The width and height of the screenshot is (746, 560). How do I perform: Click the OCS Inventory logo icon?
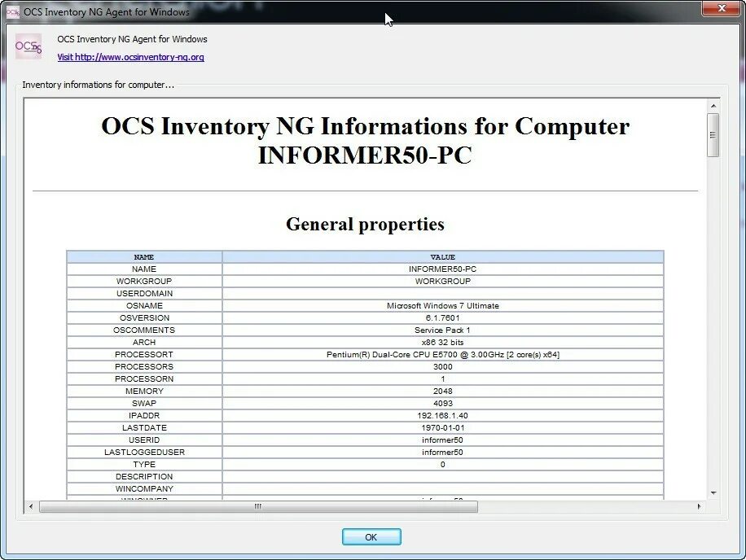(x=28, y=46)
